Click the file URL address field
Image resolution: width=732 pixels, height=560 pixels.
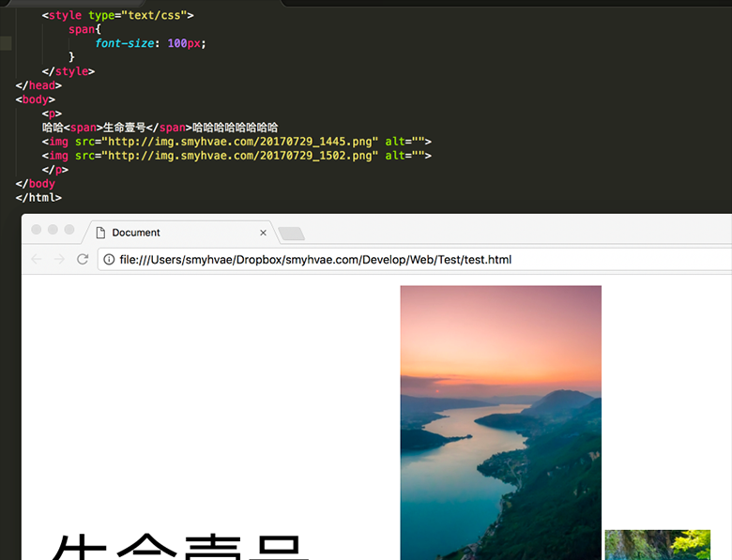[x=415, y=260]
